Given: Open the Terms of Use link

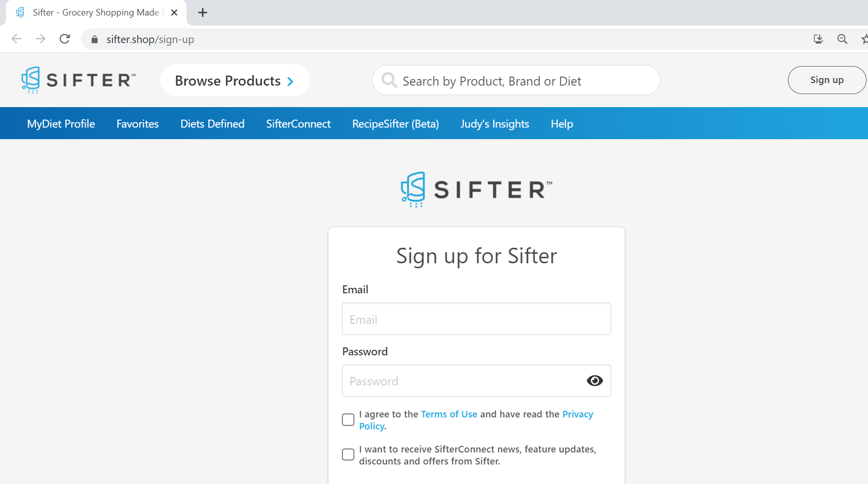Looking at the screenshot, I should click(x=449, y=414).
